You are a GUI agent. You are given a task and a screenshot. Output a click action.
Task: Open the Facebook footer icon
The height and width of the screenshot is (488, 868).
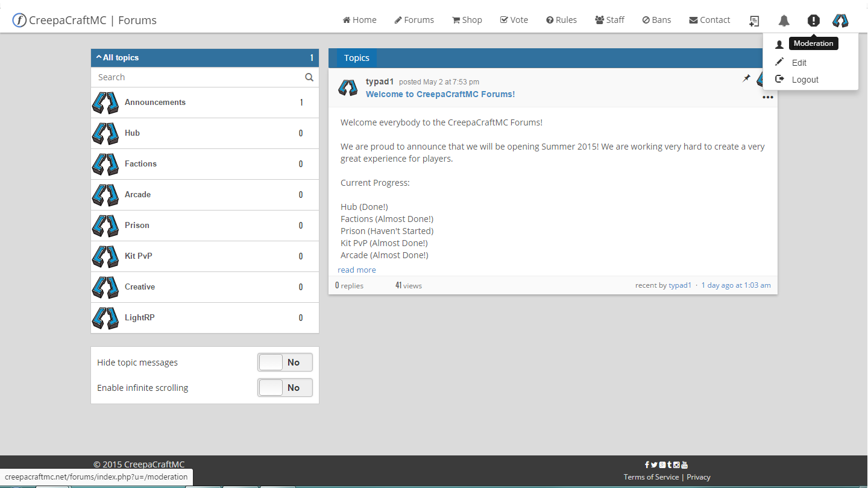647,464
